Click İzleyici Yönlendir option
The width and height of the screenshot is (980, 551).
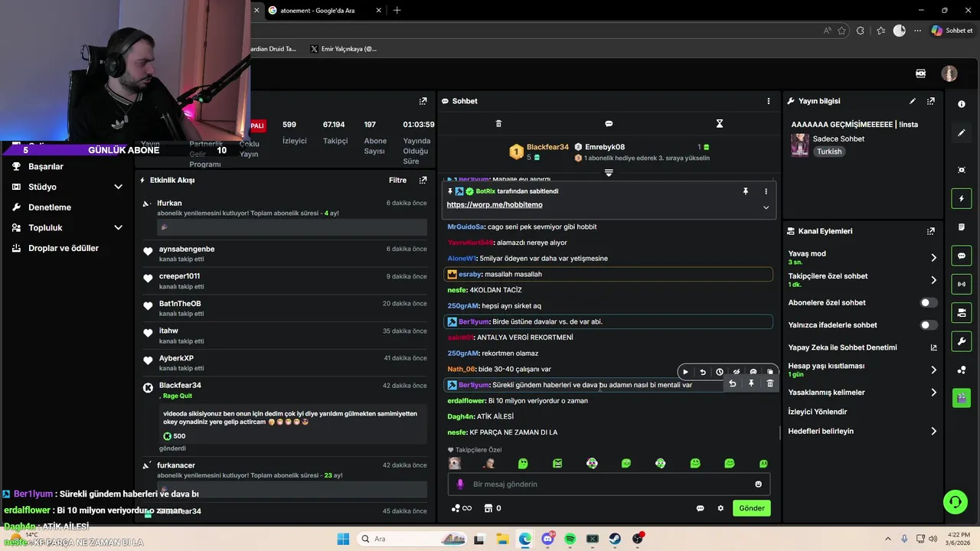[x=818, y=412]
